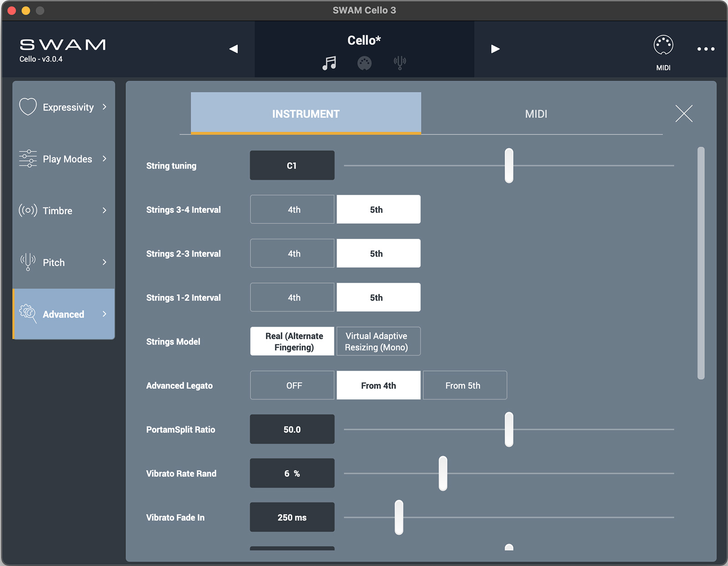
Task: Click the PortamSplit Ratio slider handle
Action: click(x=509, y=429)
